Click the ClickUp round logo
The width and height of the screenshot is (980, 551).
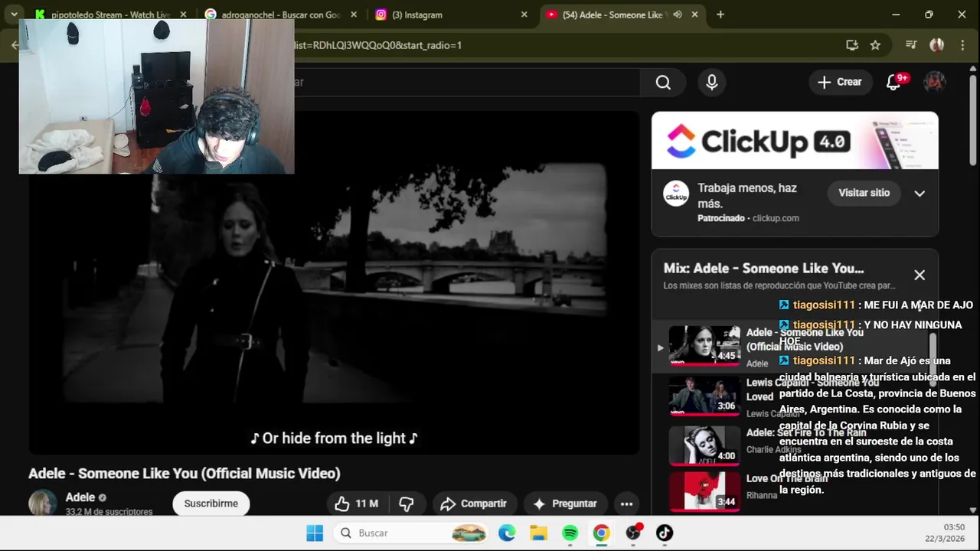pyautogui.click(x=676, y=194)
